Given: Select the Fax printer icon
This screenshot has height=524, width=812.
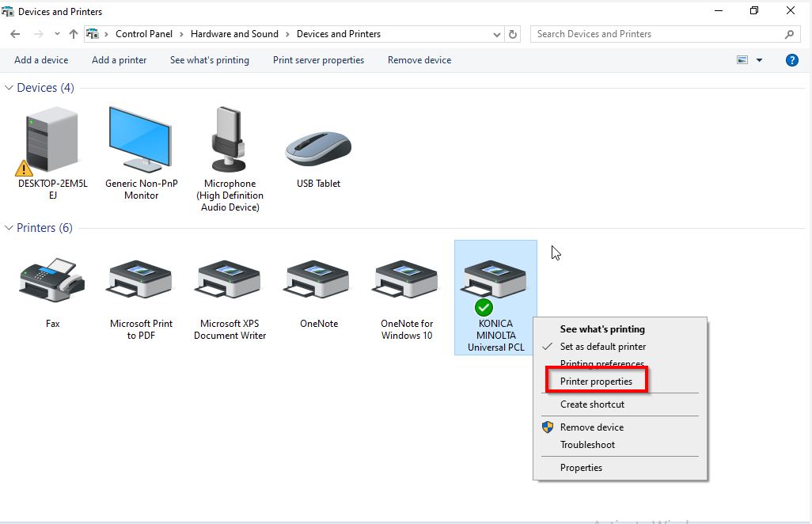Looking at the screenshot, I should click(52, 280).
